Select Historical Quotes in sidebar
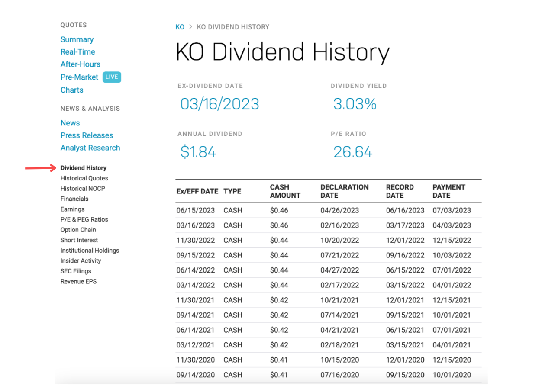The width and height of the screenshot is (555, 392). point(84,178)
